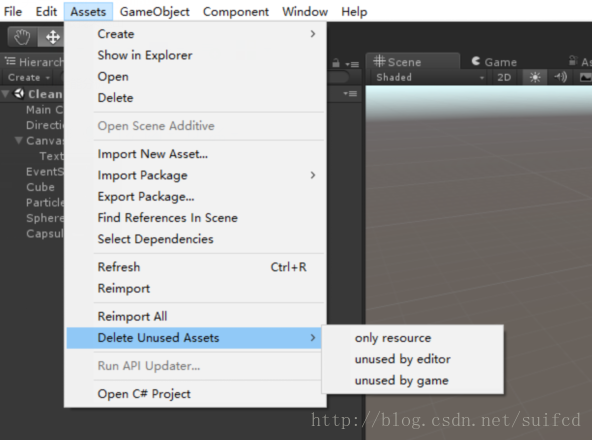Select the Text child object
Viewport: 592px width, 440px height.
(51, 156)
